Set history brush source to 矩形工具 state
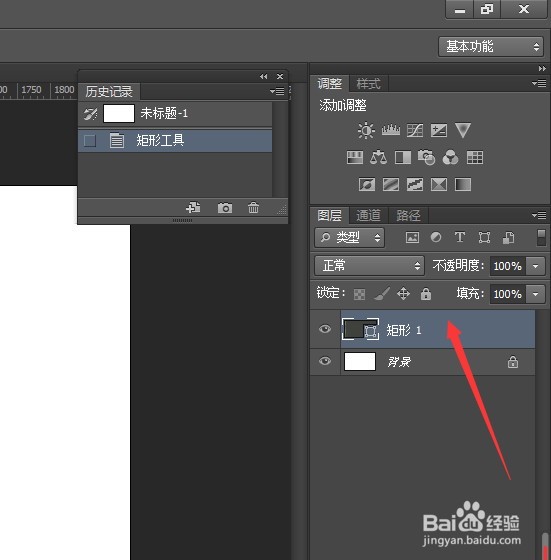Image resolution: width=551 pixels, height=560 pixels. coord(90,141)
